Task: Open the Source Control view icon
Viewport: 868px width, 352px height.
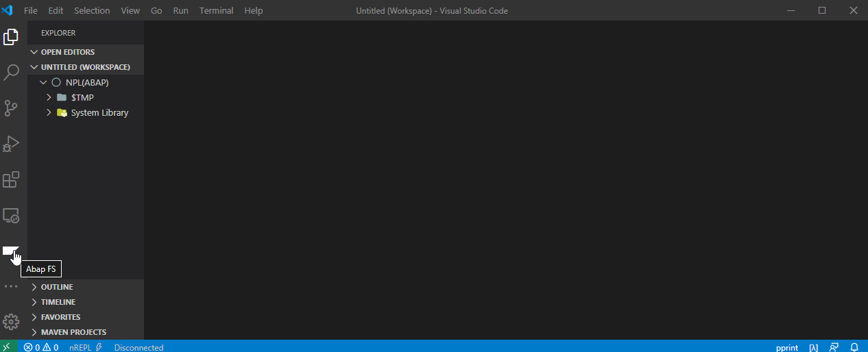Action: [11, 108]
